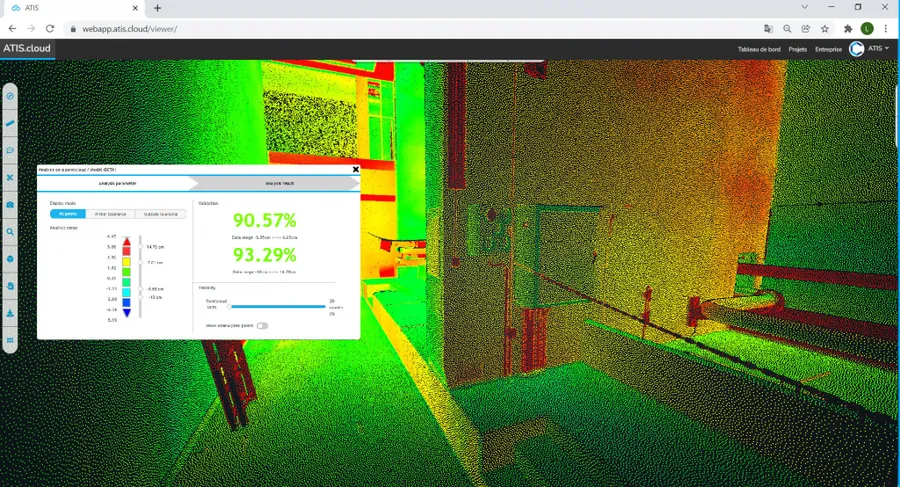Close the ATIS browser tab
The width and height of the screenshot is (900, 487).
135,8
